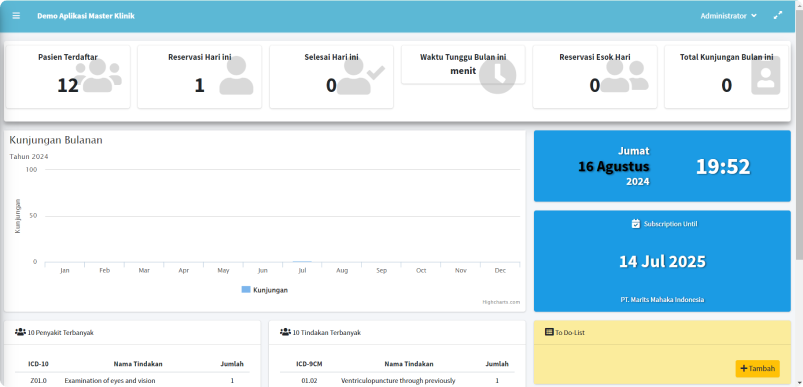The image size is (803, 387).
Task: Click the 16 Agustus date text
Action: point(614,167)
